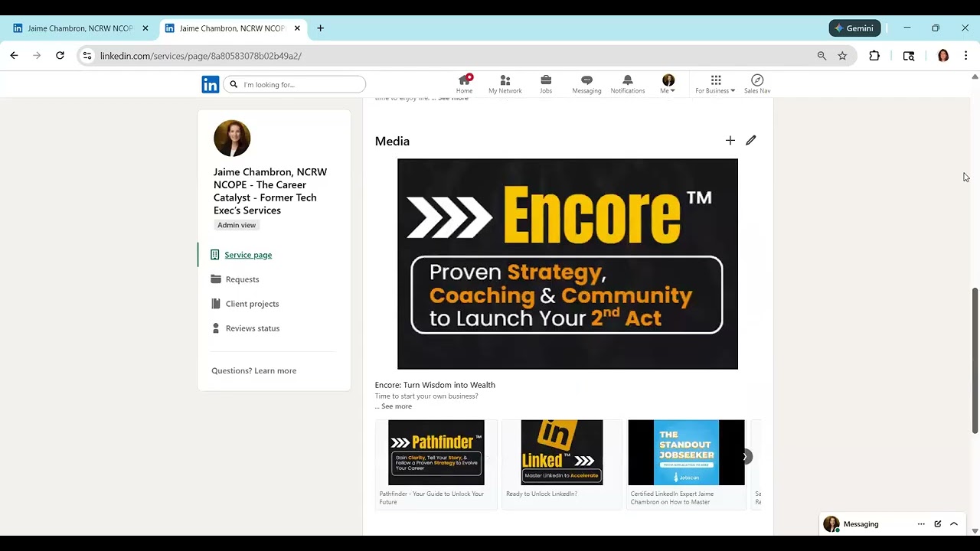Click Jaime Chambron profile photo in sidebar
Viewport: 980px width, 551px height.
point(232,139)
